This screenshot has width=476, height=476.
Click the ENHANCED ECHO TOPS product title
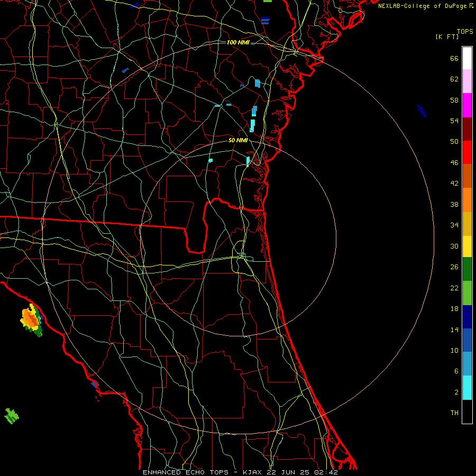point(186,472)
